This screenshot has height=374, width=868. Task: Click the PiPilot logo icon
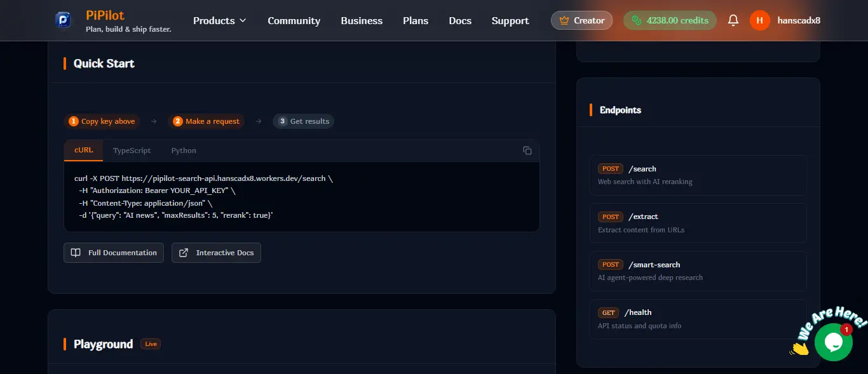[64, 20]
